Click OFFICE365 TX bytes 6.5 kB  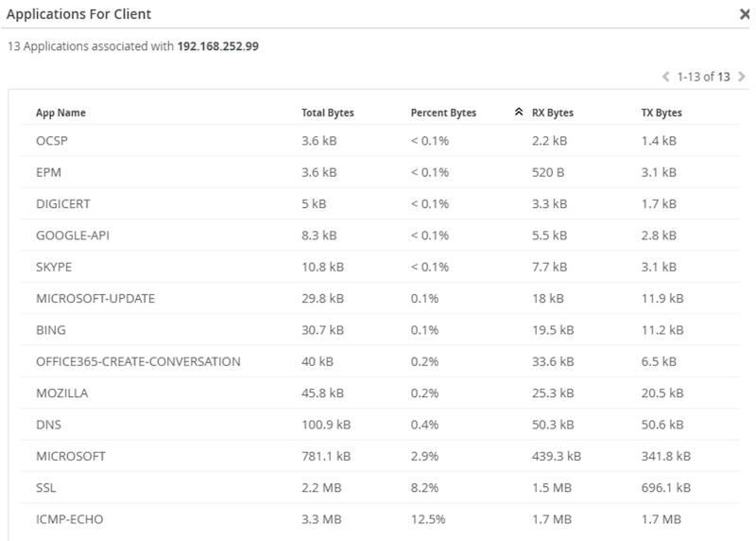pos(659,361)
